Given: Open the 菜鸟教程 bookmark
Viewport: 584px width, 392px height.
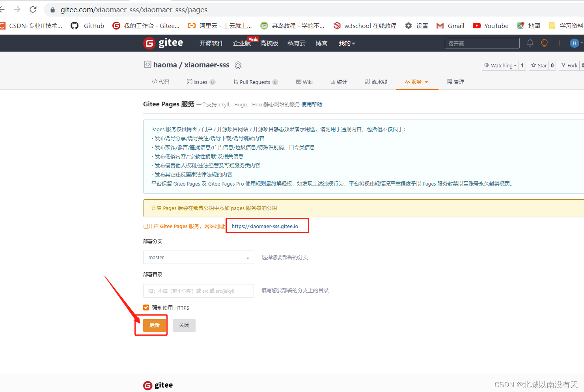Looking at the screenshot, I should (292, 26).
